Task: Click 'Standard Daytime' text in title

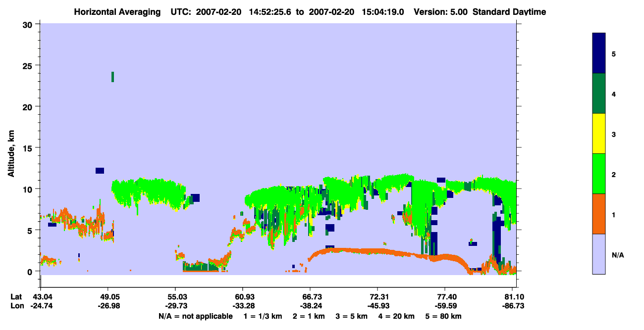Action: [x=509, y=12]
